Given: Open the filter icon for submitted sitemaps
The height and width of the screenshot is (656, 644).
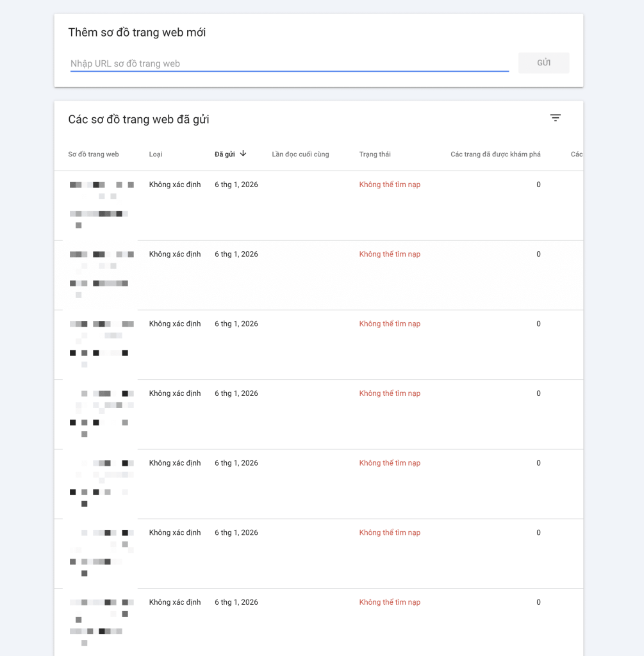Looking at the screenshot, I should tap(555, 118).
